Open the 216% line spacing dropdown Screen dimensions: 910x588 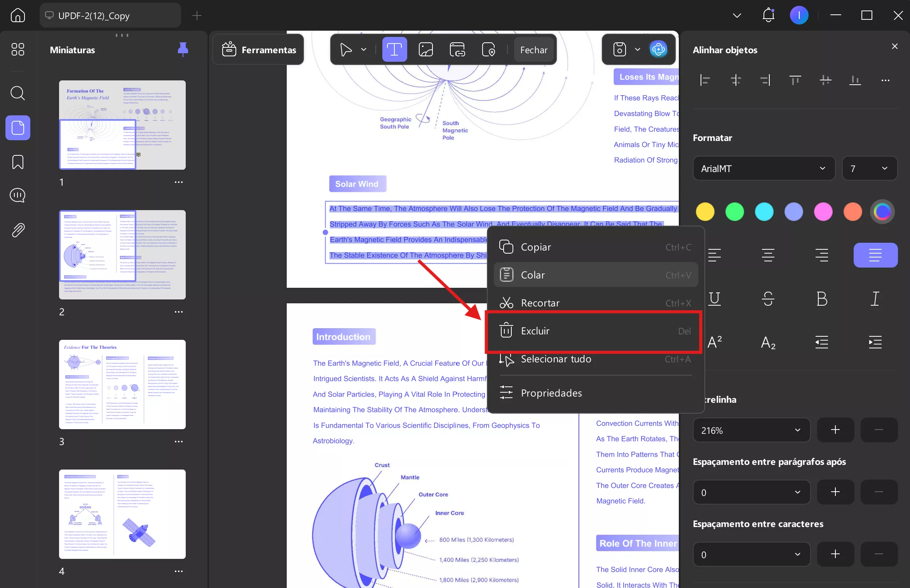click(751, 430)
